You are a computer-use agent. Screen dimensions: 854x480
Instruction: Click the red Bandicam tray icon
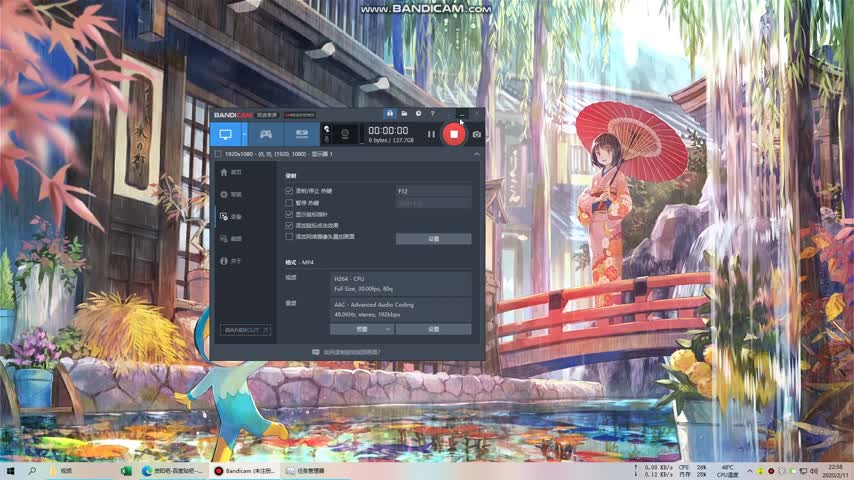tap(771, 471)
